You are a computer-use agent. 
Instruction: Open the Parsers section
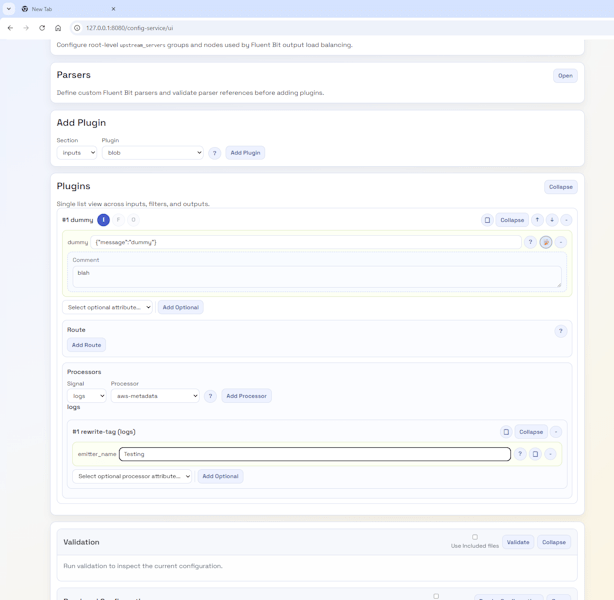[x=565, y=76]
